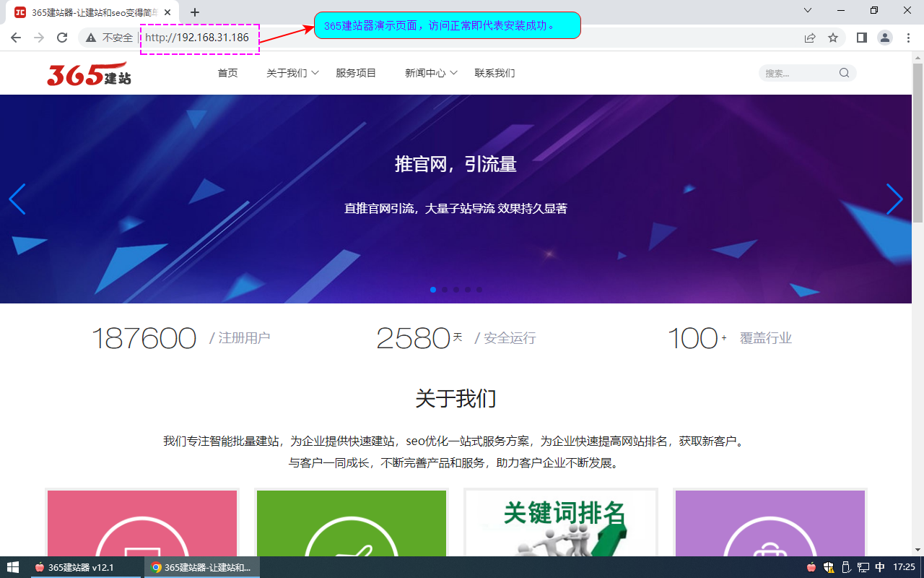Viewport: 924px width, 578px height.
Task: Click the search magnifier icon
Action: (844, 73)
